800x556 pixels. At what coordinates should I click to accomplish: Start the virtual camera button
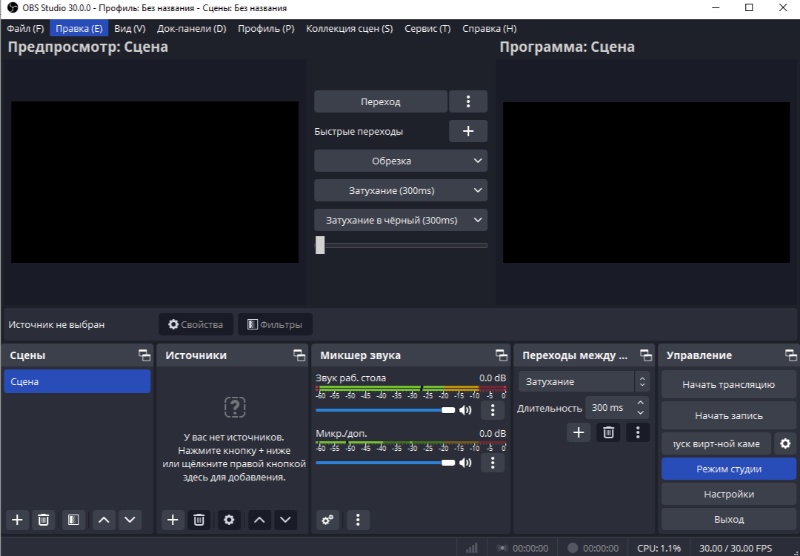pyautogui.click(x=716, y=443)
